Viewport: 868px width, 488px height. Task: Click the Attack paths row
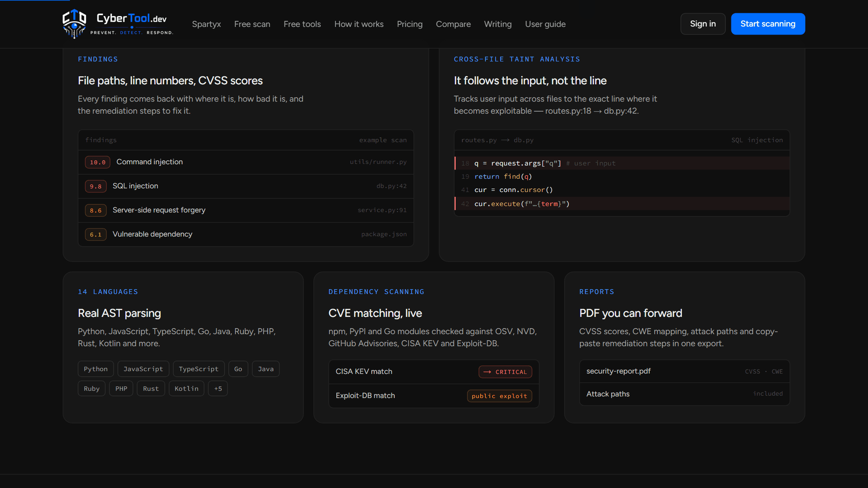[684, 394]
